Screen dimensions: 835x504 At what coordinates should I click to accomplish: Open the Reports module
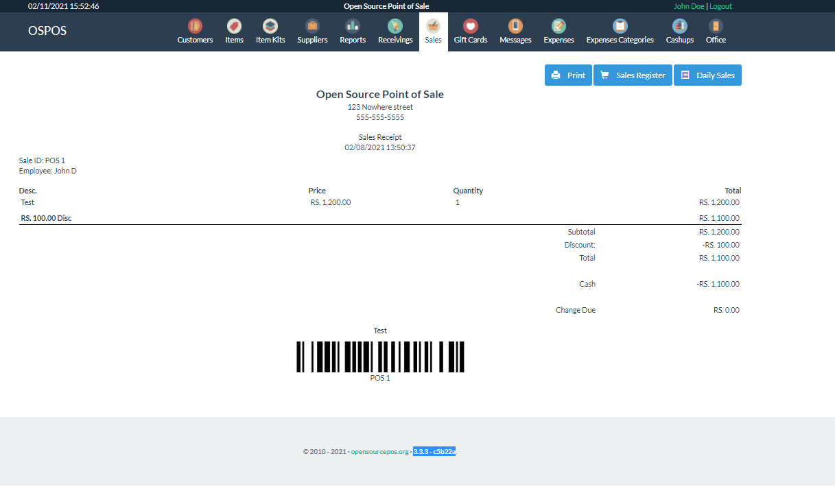[x=352, y=29]
